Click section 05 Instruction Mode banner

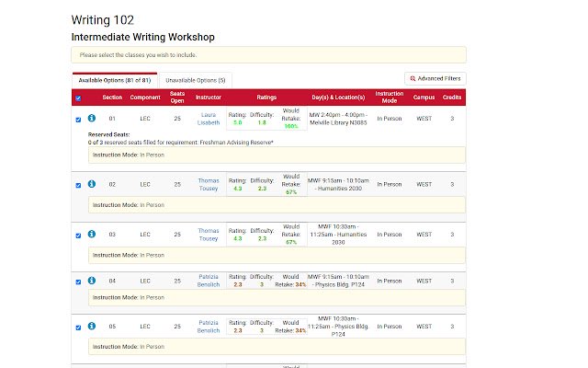tap(277, 347)
